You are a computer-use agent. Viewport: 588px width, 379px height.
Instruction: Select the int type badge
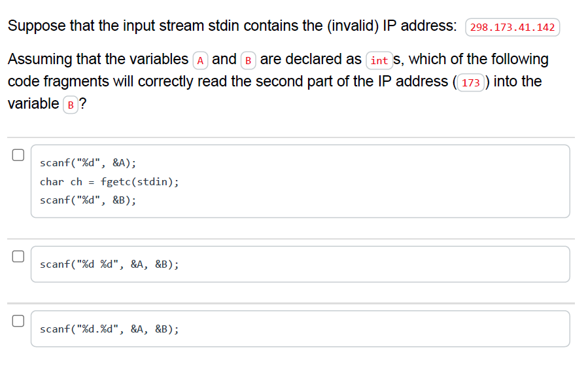(x=379, y=60)
